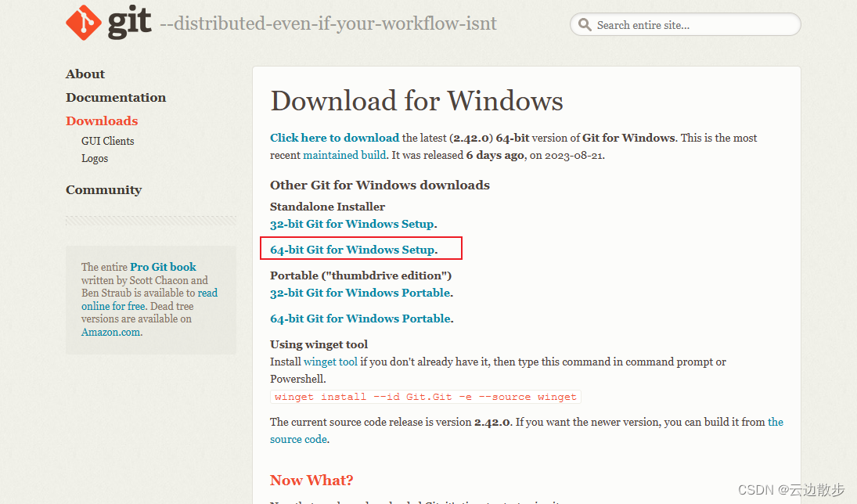Screen dimensions: 857x504
Task: Open the Community section
Action: [x=104, y=189]
